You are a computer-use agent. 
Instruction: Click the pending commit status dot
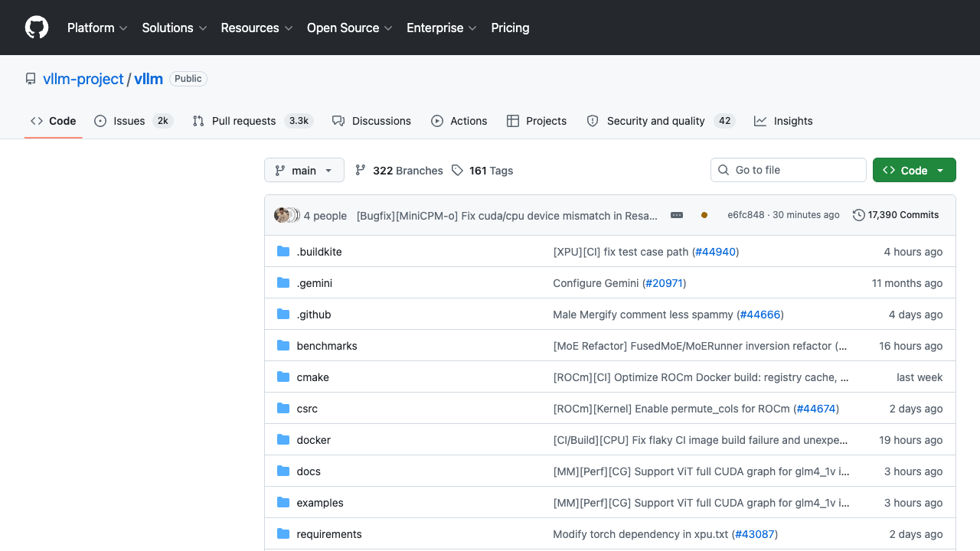coord(704,215)
